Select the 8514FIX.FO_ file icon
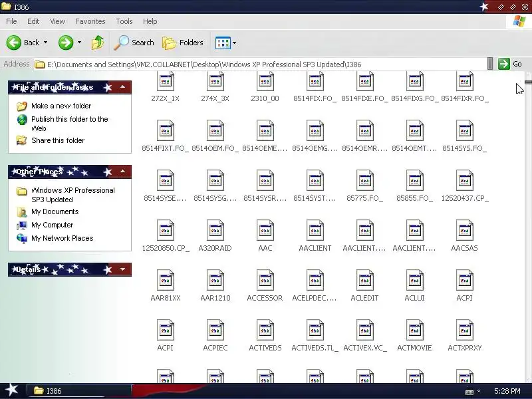The height and width of the screenshot is (399, 532). click(x=315, y=81)
